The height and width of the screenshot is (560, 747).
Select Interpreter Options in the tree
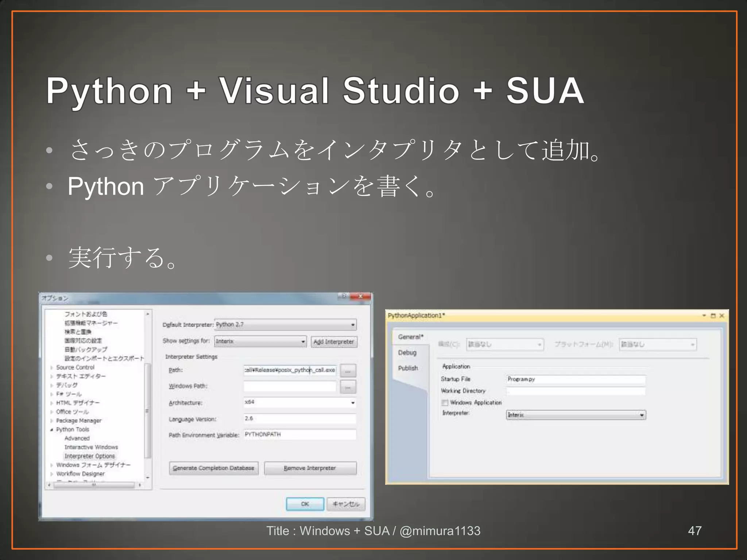tap(90, 456)
